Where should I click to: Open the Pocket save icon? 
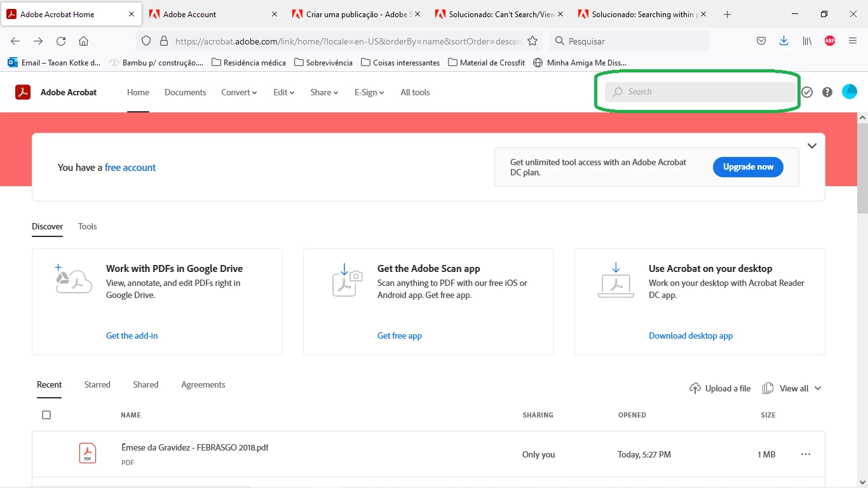tap(761, 41)
